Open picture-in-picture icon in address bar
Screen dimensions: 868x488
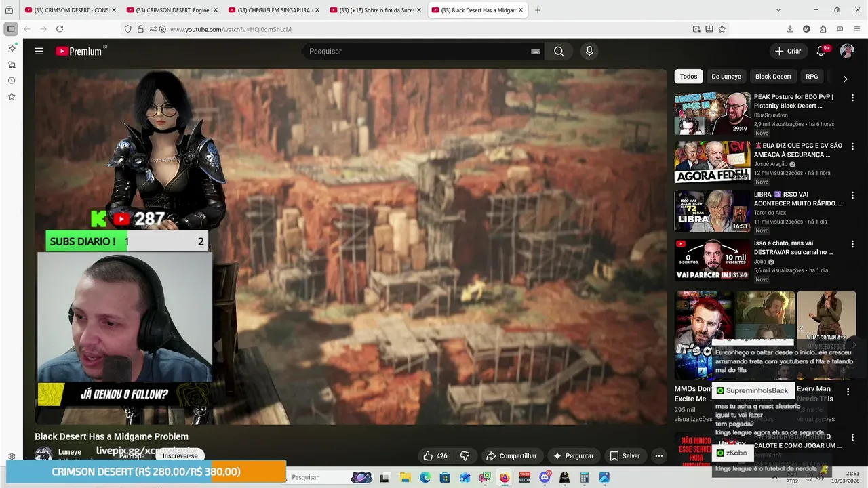696,29
